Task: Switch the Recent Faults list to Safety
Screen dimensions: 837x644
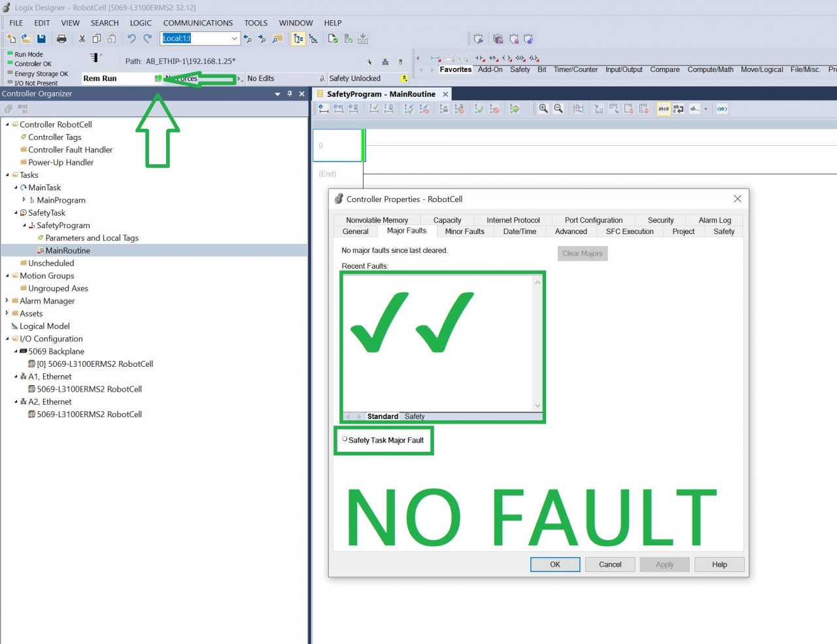Action: [x=415, y=416]
